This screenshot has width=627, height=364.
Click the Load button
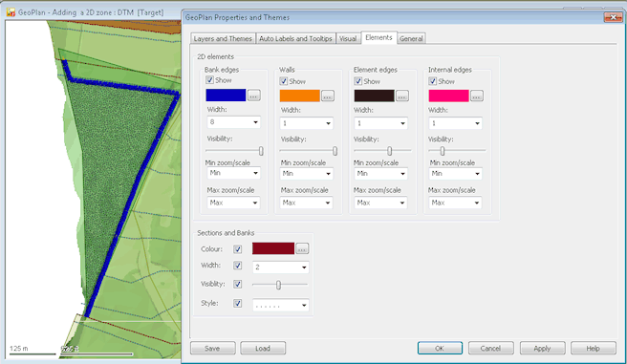[263, 349]
